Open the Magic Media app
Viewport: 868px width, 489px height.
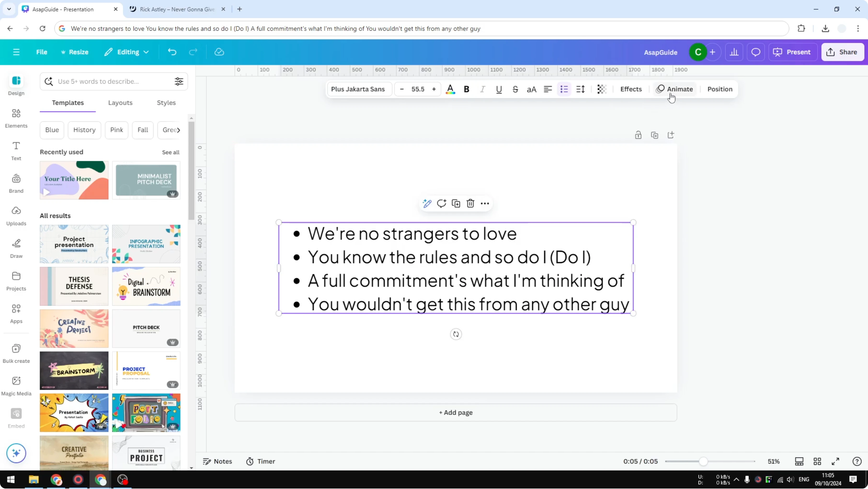16,386
